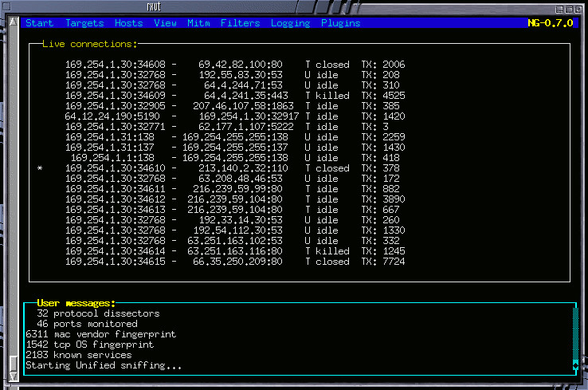Click the NG-0.7.0 version label
Screen dimensions: 588x390
[550, 23]
